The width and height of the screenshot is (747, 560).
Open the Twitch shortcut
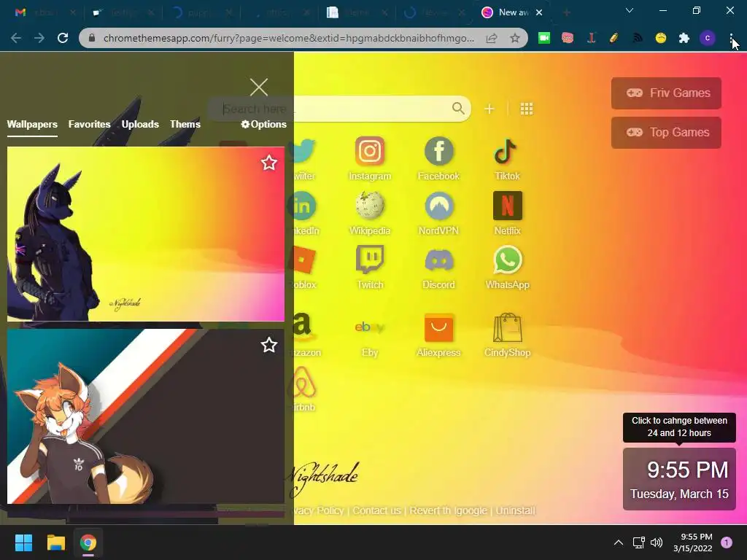(x=370, y=268)
